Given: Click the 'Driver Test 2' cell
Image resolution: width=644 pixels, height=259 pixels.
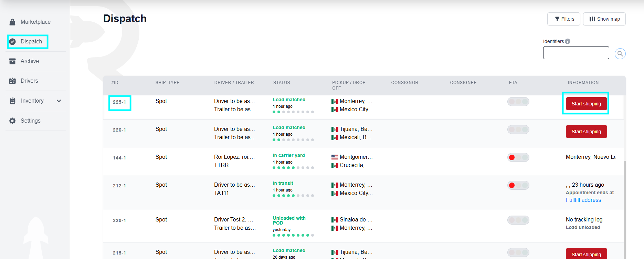Looking at the screenshot, I should click(233, 220).
